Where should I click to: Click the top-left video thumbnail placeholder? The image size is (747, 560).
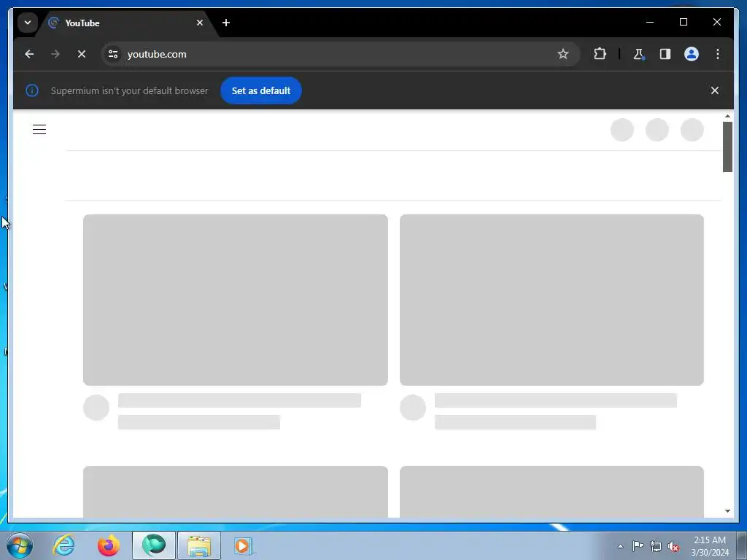point(236,300)
